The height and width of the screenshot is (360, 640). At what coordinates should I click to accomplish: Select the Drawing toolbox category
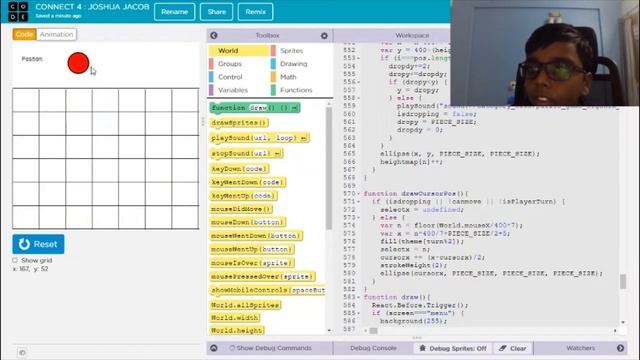(293, 64)
